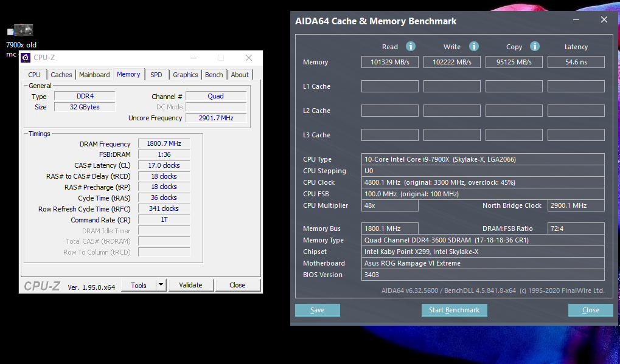
Task: Click the DRAM:FSB Ratio value 72:4
Action: (x=576, y=228)
